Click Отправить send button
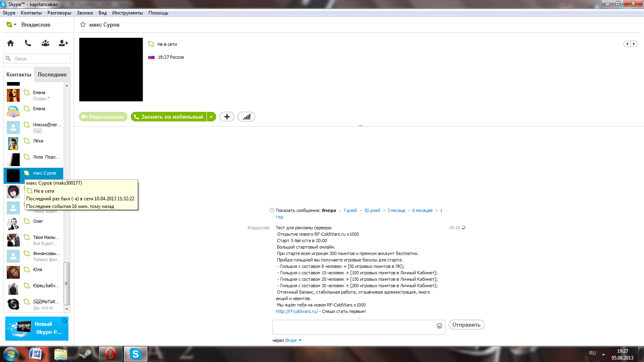This screenshot has width=644, height=362. [x=466, y=325]
